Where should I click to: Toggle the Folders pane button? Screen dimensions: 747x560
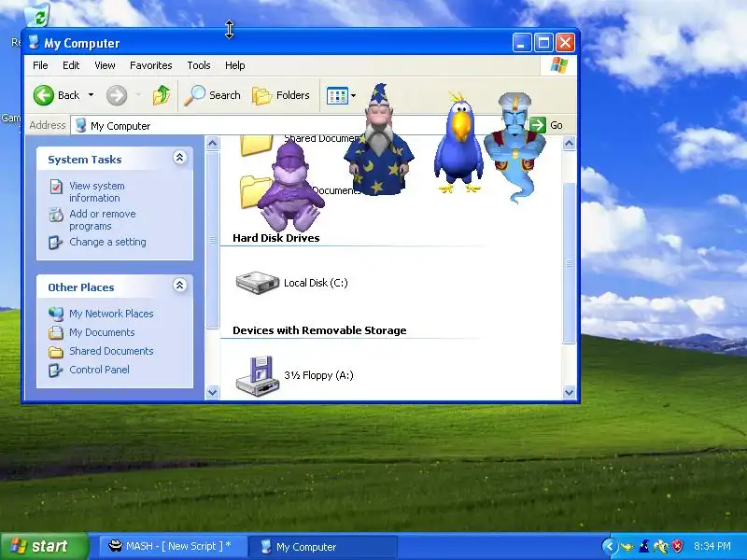coord(281,95)
